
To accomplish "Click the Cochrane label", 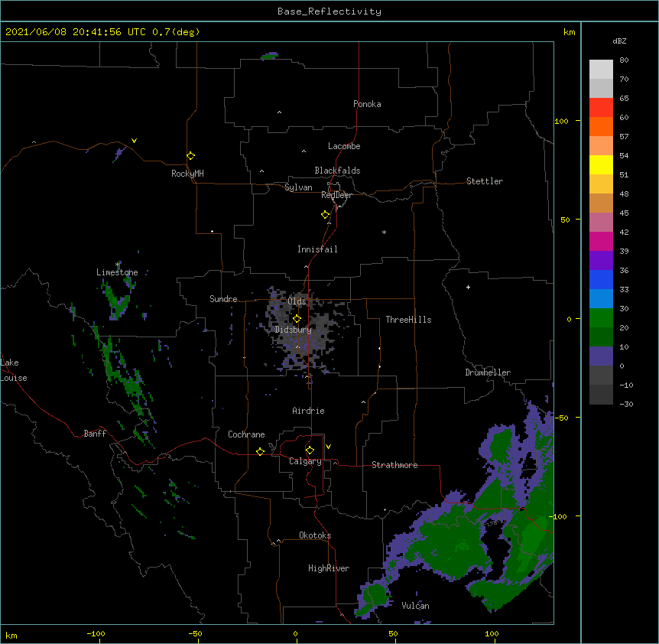I will 246,434.
